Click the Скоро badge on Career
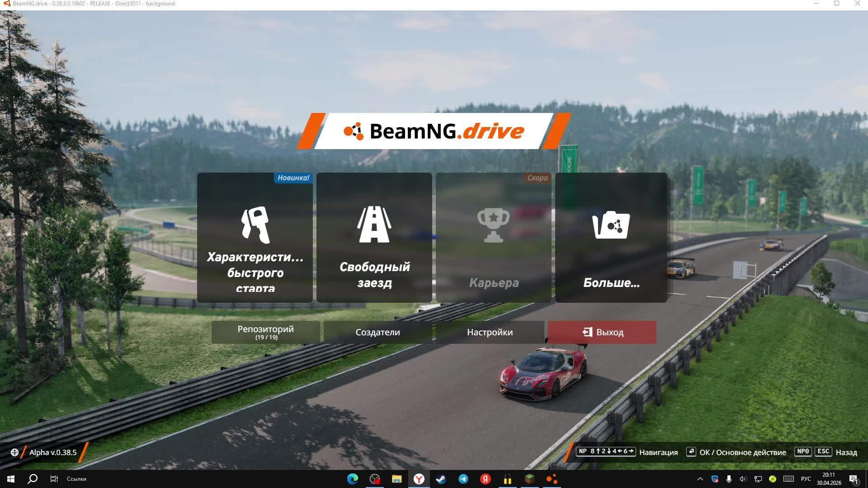868x488 pixels. (538, 178)
